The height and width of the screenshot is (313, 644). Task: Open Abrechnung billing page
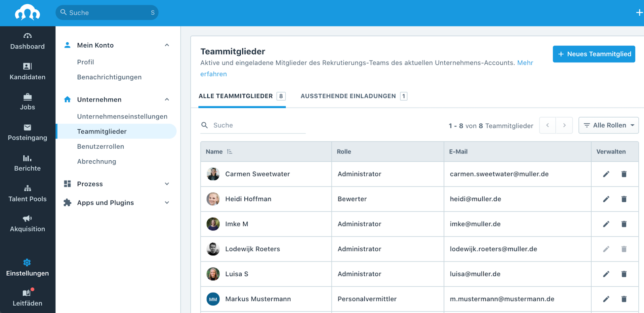[x=97, y=162]
